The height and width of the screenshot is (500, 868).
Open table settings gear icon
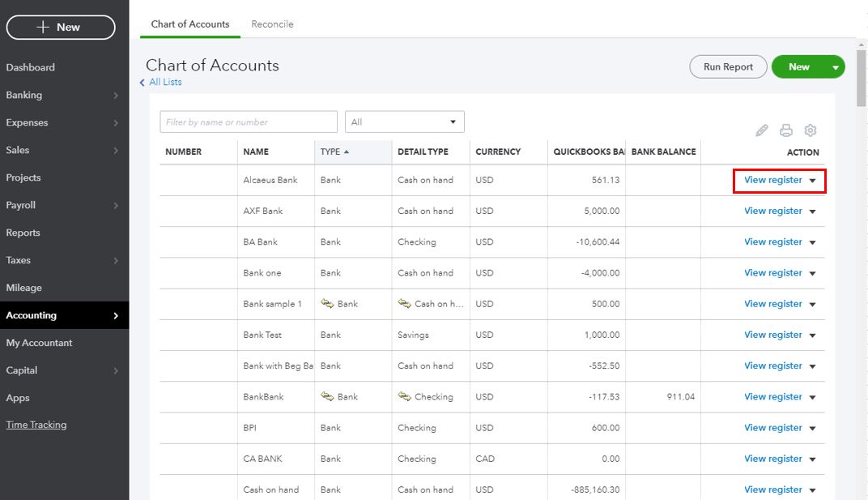tap(810, 130)
